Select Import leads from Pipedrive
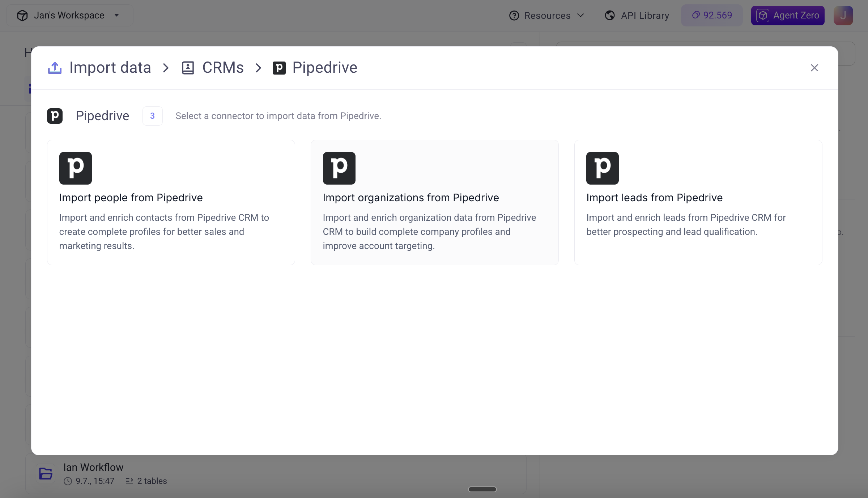The height and width of the screenshot is (498, 868). [x=698, y=202]
